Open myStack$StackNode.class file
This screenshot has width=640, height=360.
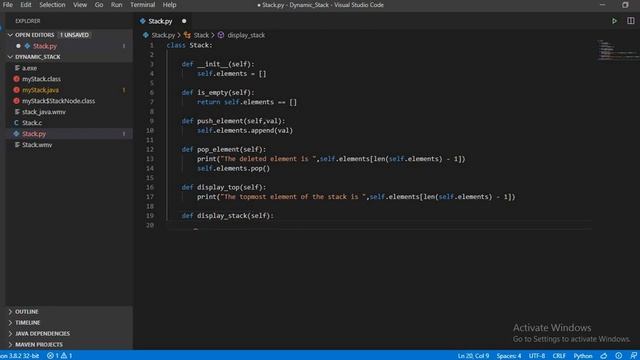tap(58, 101)
